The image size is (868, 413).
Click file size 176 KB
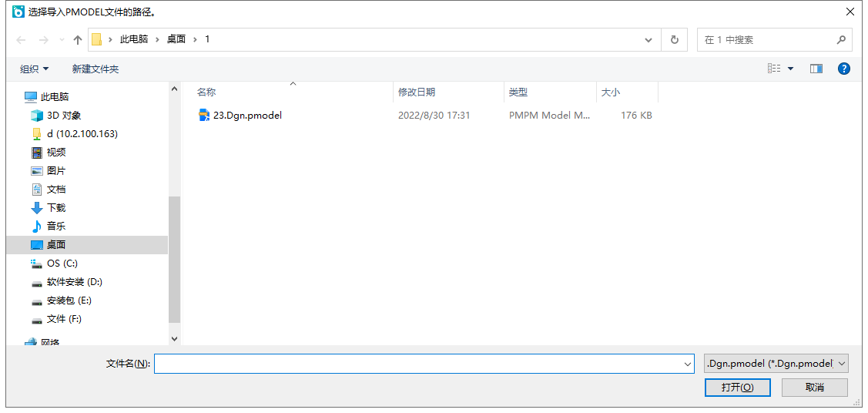(x=636, y=116)
